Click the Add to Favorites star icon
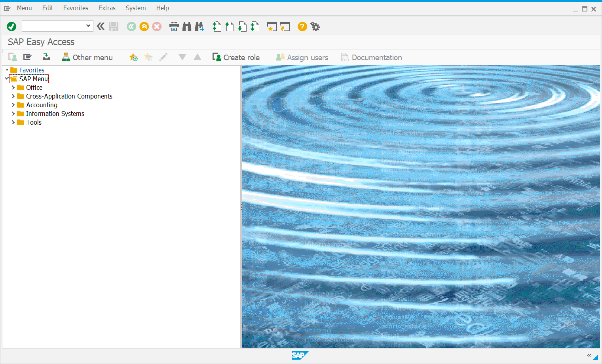Viewport: 602px width, 364px height. point(133,57)
